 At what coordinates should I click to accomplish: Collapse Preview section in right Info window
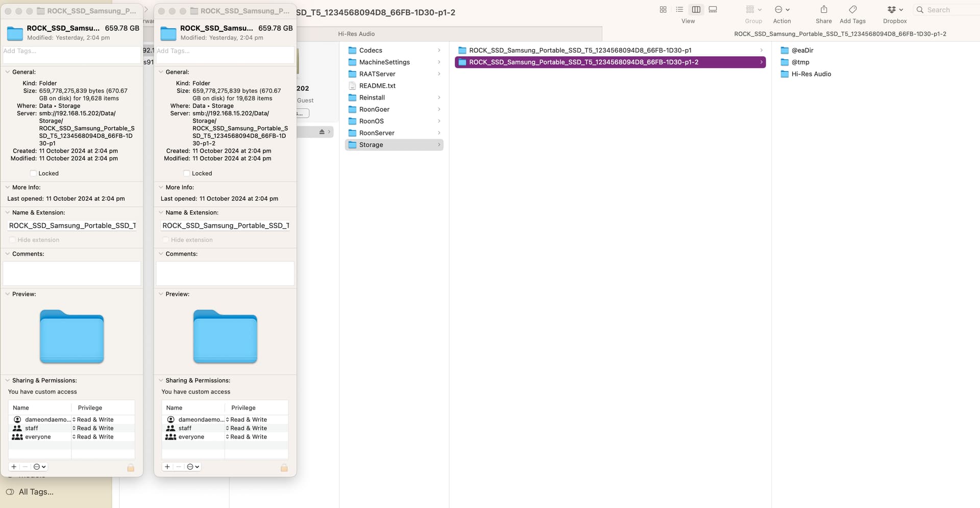161,294
